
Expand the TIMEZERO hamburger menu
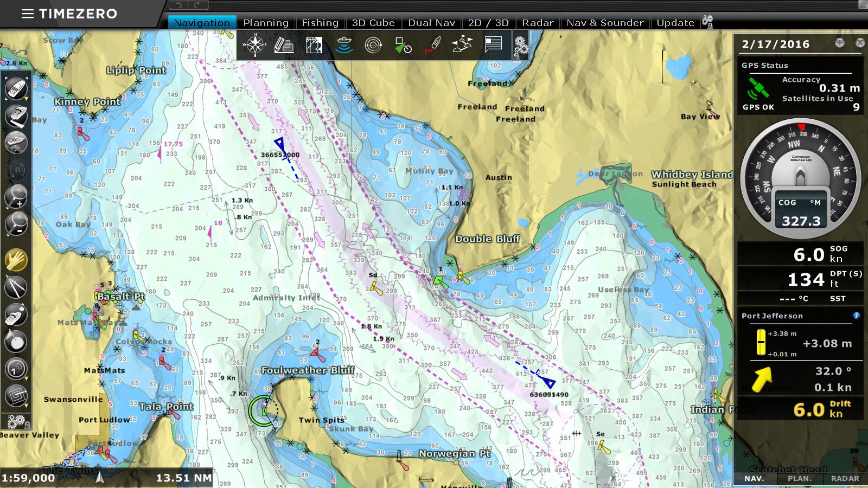pos(27,14)
